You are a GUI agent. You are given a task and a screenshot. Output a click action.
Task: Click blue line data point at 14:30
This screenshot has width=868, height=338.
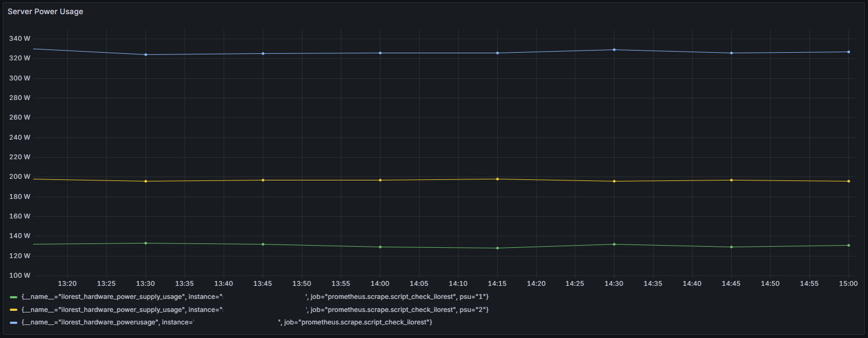point(614,50)
